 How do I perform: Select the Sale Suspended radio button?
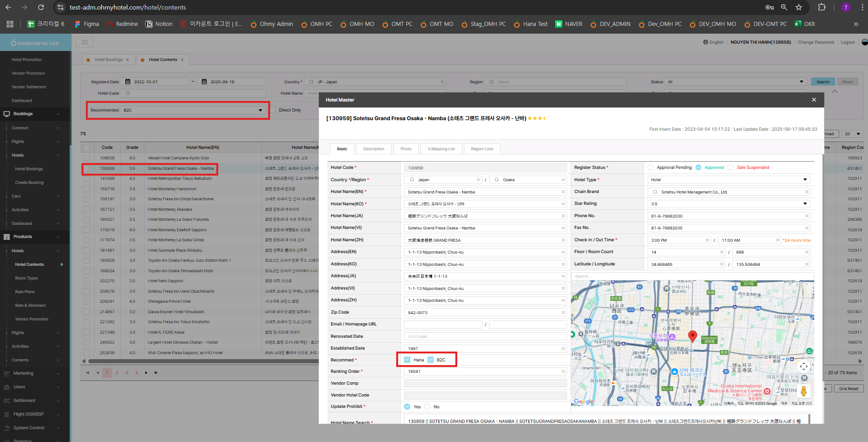coord(730,168)
